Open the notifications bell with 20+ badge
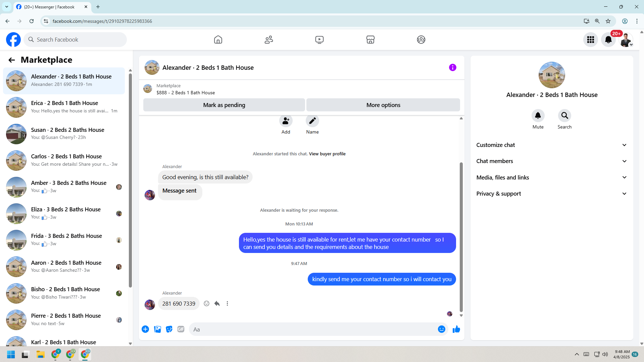The image size is (644, 362). tap(608, 40)
